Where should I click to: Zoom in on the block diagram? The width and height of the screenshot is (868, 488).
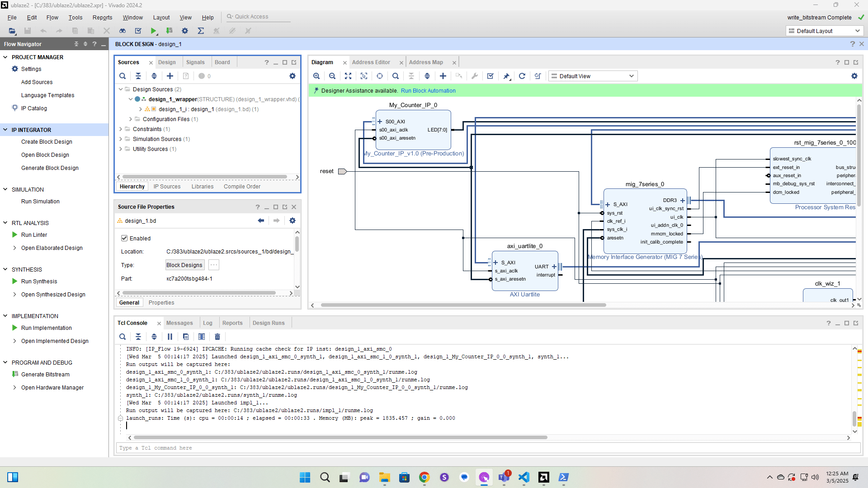point(316,75)
